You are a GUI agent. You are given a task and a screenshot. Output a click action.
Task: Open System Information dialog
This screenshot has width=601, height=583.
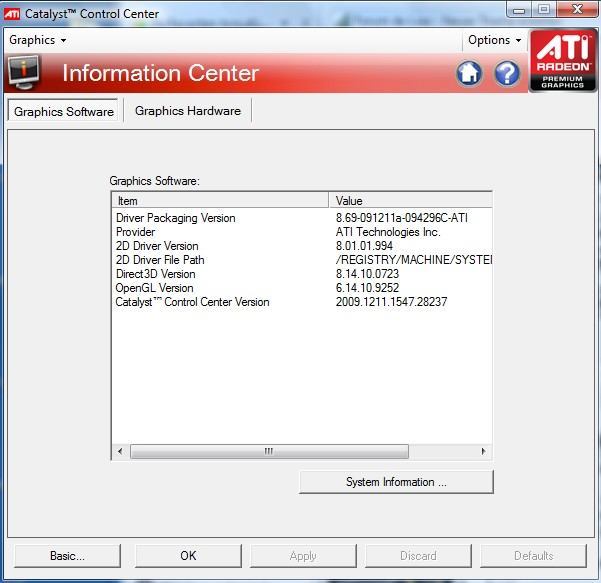tap(396, 482)
